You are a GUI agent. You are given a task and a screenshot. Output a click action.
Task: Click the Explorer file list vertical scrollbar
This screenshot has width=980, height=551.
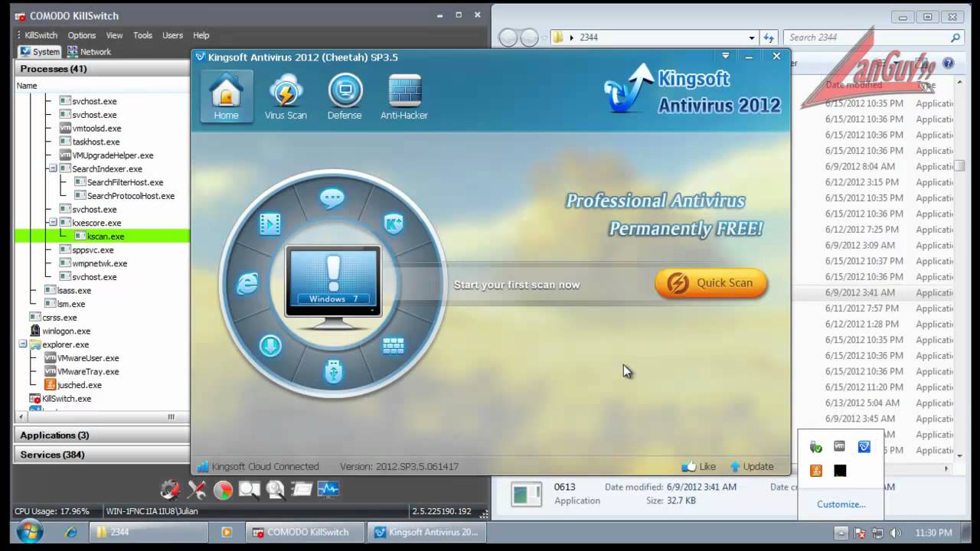point(959,268)
